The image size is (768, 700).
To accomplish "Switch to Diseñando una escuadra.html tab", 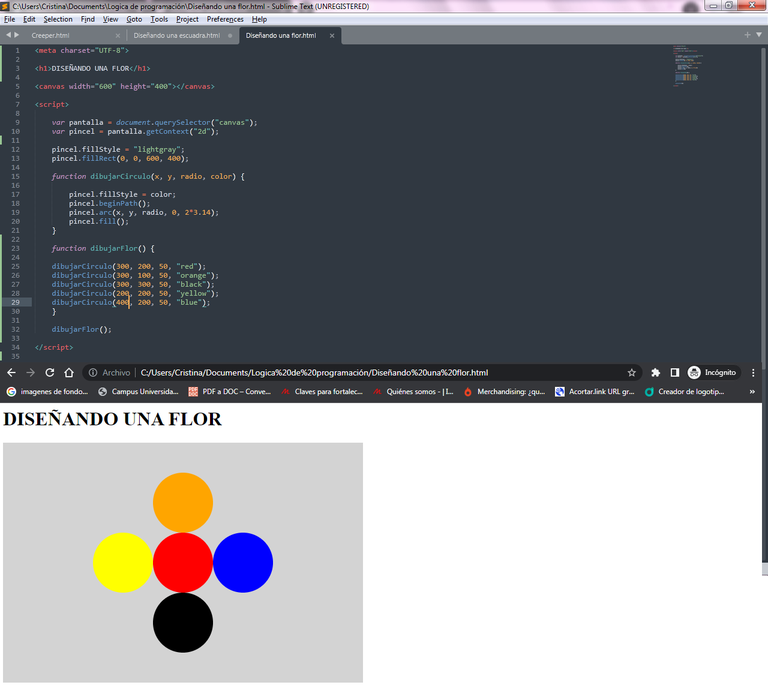I will (x=176, y=35).
